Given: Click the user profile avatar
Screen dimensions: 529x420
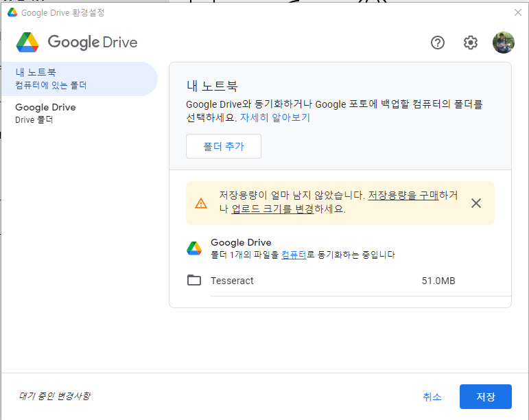Looking at the screenshot, I should pos(504,43).
